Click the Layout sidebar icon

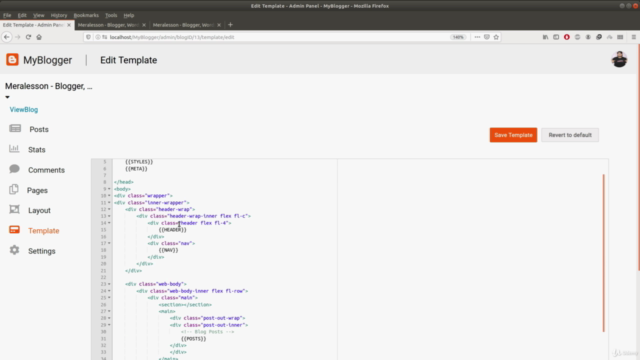[x=14, y=209]
